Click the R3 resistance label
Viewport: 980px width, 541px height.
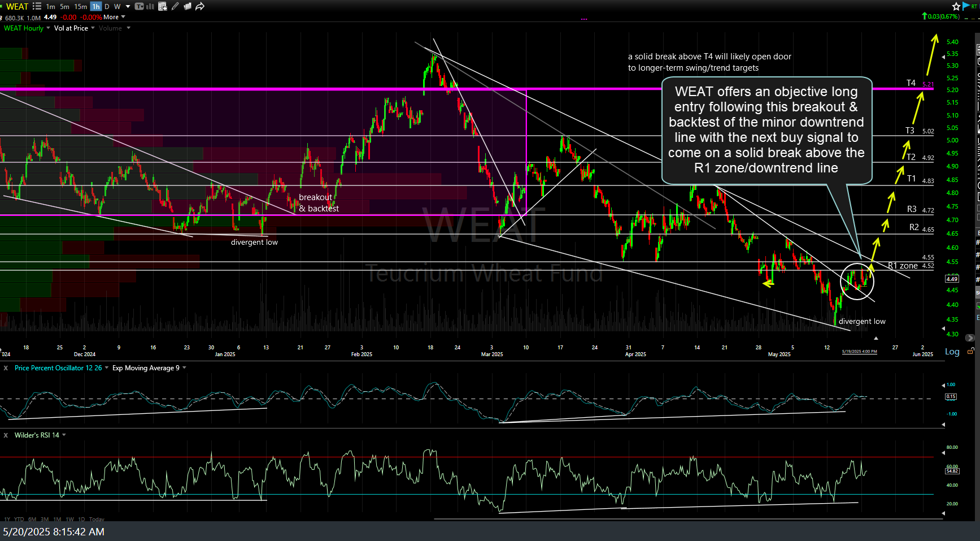point(912,209)
